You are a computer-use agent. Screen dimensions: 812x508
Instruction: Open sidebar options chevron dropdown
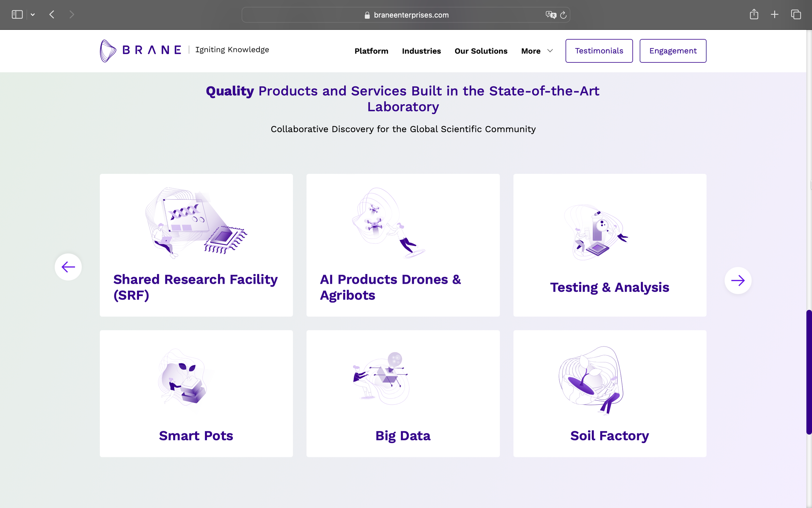[32, 14]
